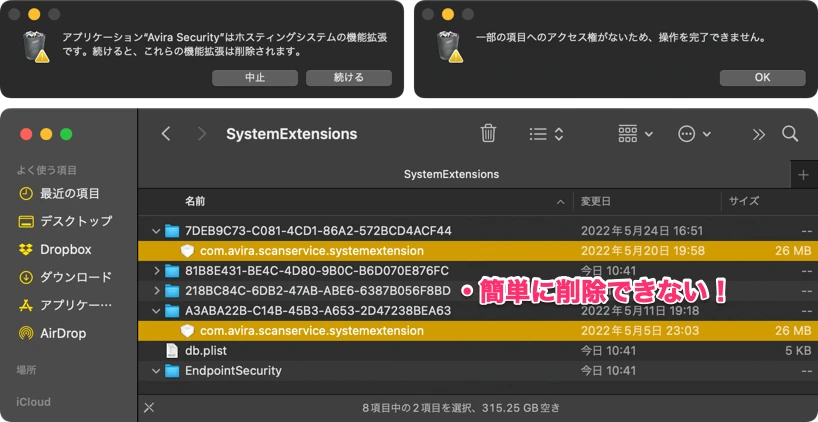818x422 pixels.
Task: Click the trash delete icon in toolbar
Action: [488, 133]
